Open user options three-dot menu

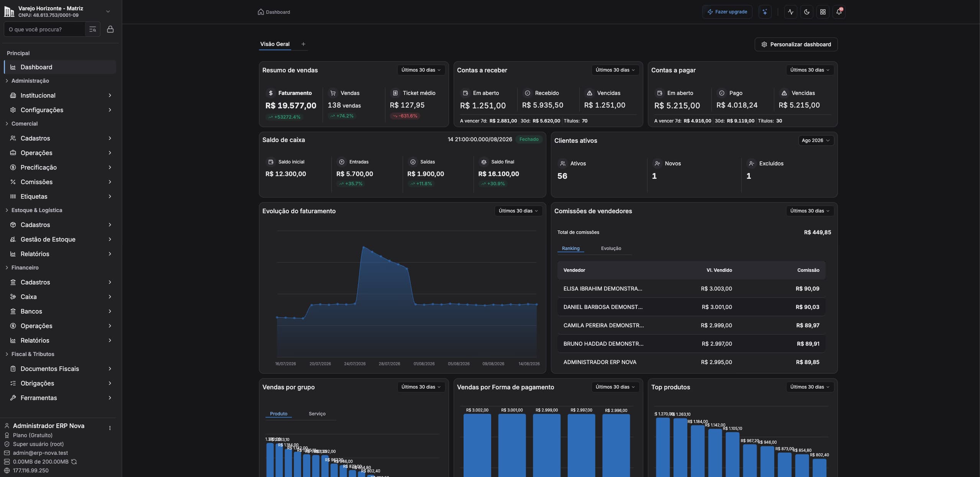(110, 428)
